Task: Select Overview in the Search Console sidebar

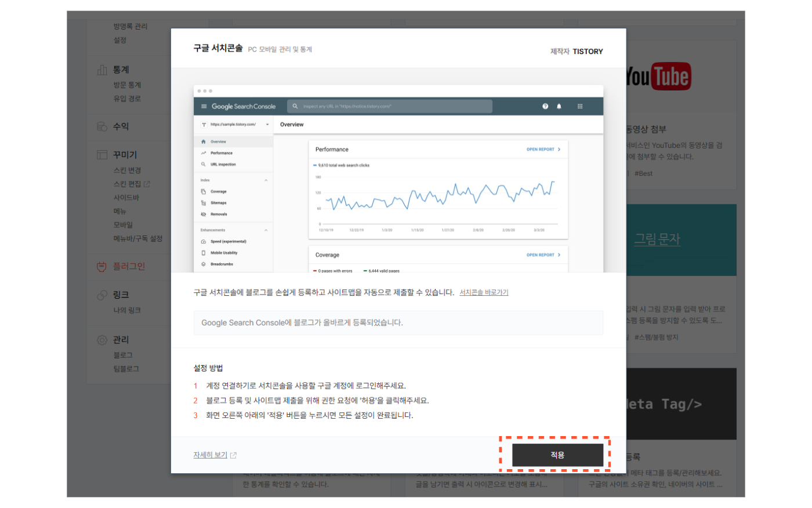Action: tap(233, 141)
